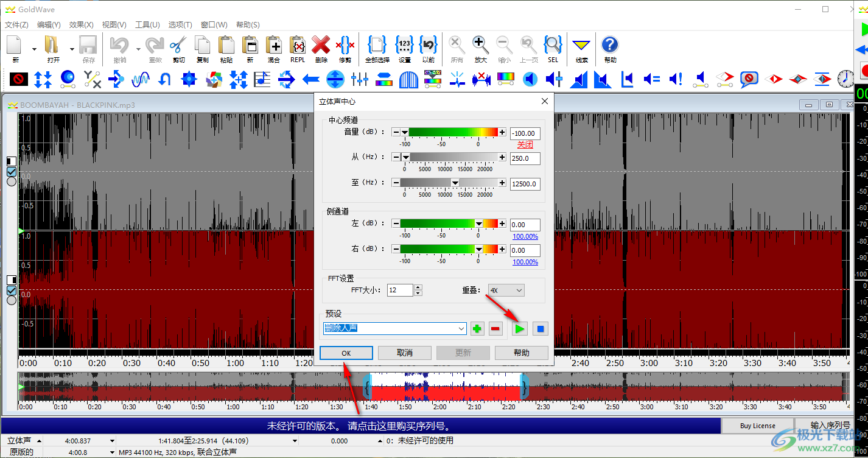Image resolution: width=868 pixels, height=458 pixels.
Task: Click 取消 to cancel the dialog
Action: click(x=405, y=353)
